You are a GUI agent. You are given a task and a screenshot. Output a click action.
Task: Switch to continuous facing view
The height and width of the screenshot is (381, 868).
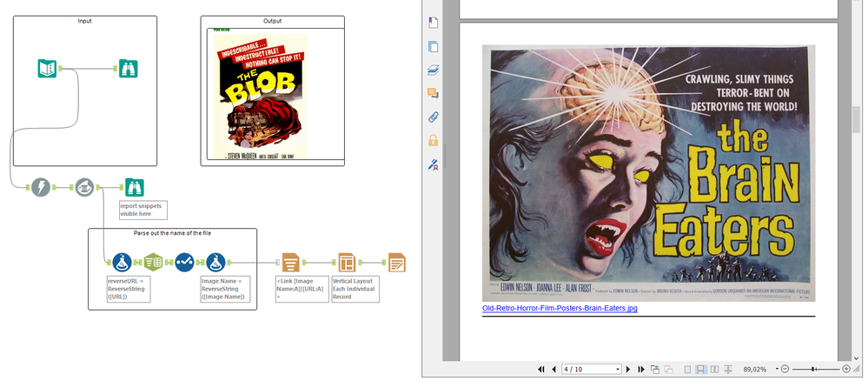click(x=728, y=370)
